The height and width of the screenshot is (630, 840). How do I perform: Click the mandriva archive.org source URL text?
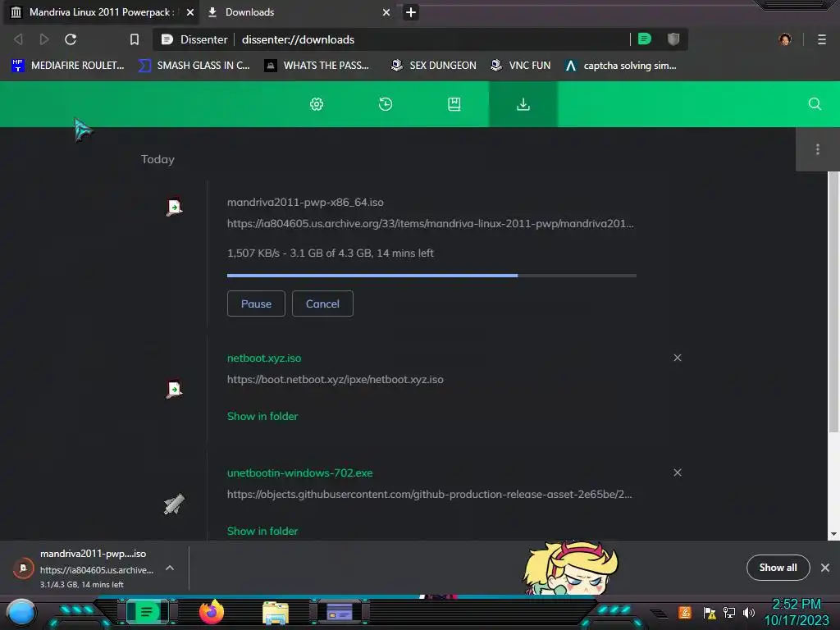coord(430,223)
